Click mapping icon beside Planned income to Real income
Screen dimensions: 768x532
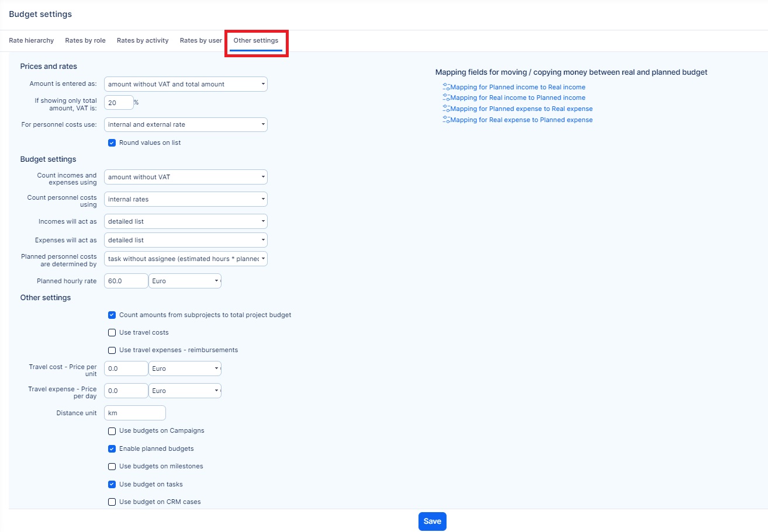pyautogui.click(x=446, y=87)
